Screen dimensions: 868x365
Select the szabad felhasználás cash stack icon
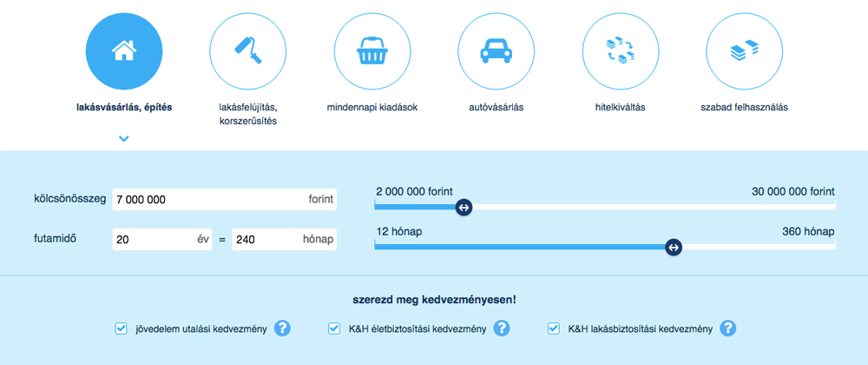[x=745, y=51]
